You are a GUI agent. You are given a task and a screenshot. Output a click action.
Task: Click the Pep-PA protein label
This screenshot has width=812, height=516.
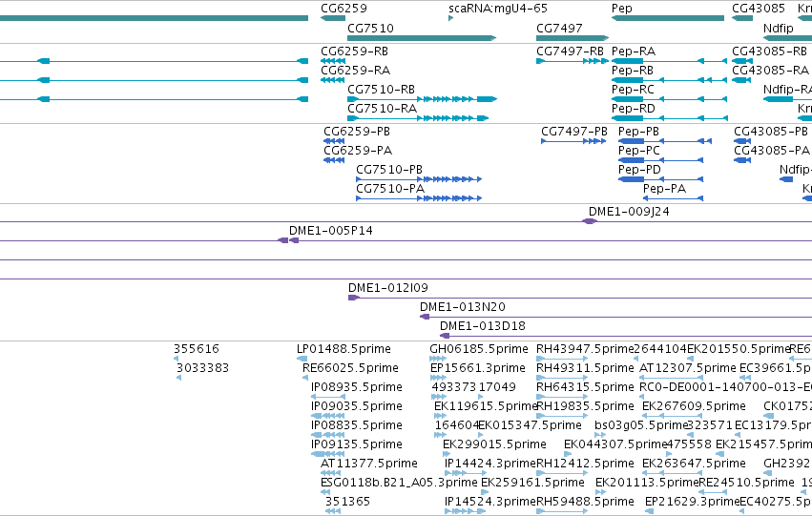point(664,189)
